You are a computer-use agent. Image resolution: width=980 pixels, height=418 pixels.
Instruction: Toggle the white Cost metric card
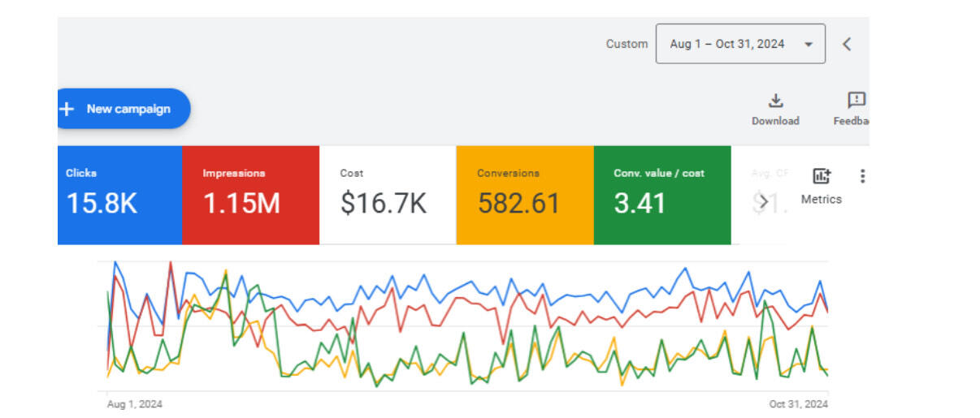(x=388, y=195)
